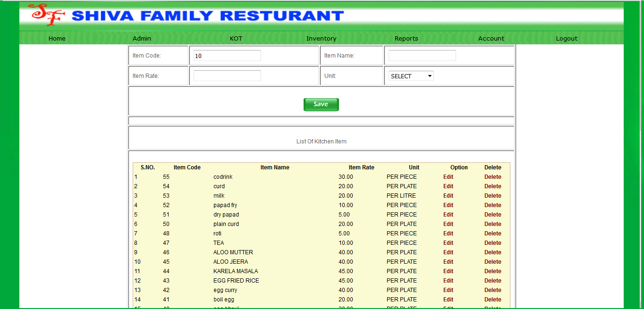Delete the egg curry item
Viewport: 644px width, 309px height.
pyautogui.click(x=493, y=290)
